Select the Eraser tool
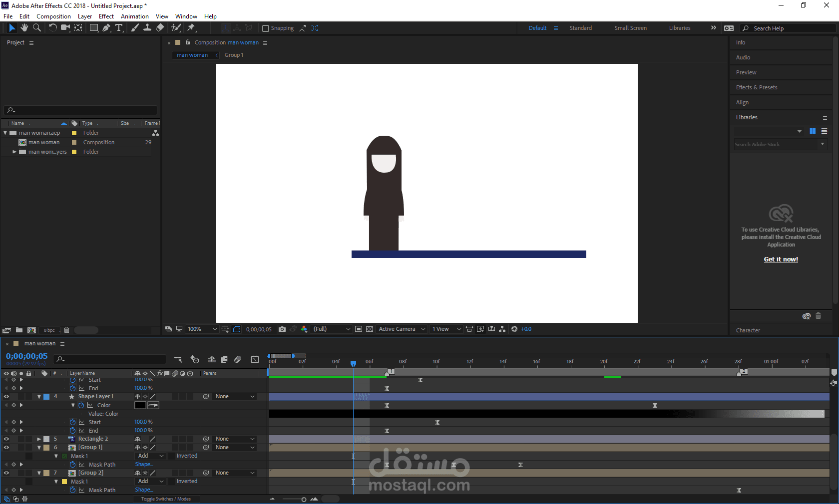The width and height of the screenshot is (839, 504). pos(160,28)
